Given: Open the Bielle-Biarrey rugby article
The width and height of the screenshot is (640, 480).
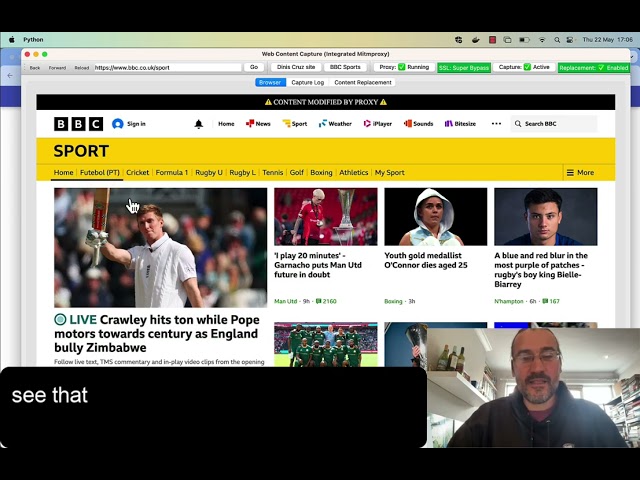Looking at the screenshot, I should pos(541,270).
